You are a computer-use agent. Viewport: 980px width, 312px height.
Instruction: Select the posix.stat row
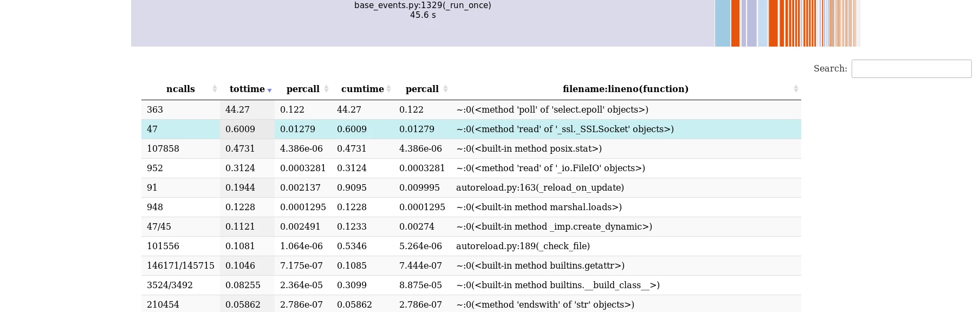pos(471,148)
